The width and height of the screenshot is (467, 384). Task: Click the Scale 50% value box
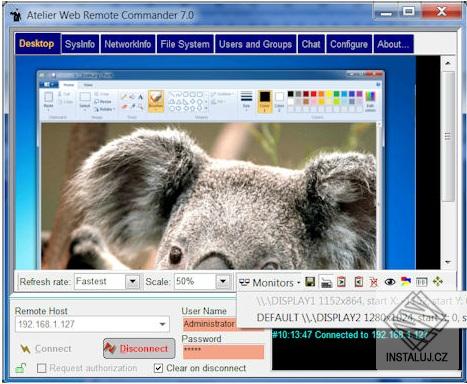pos(195,282)
